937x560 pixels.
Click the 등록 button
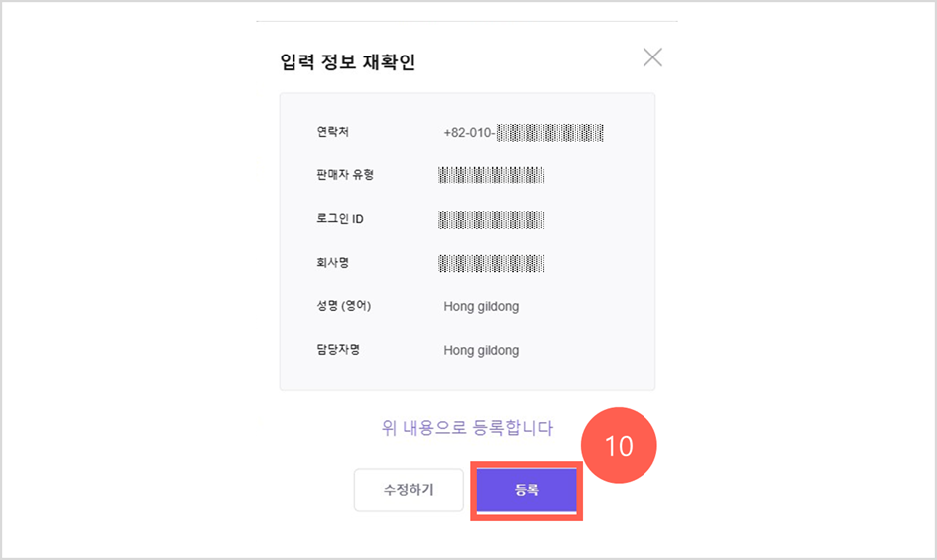[x=526, y=490]
